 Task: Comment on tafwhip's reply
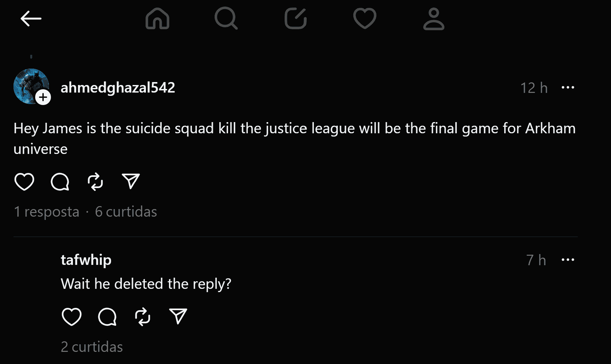point(107,317)
